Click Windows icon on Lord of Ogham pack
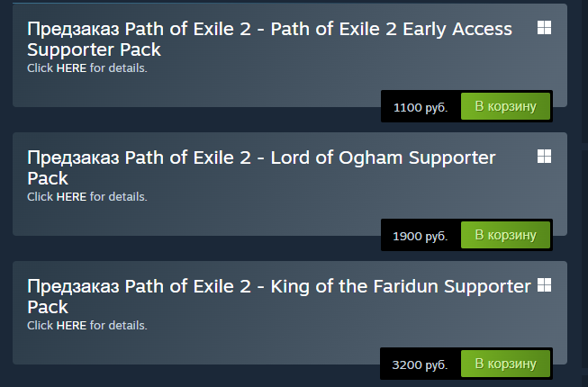The width and height of the screenshot is (588, 387). tap(544, 157)
